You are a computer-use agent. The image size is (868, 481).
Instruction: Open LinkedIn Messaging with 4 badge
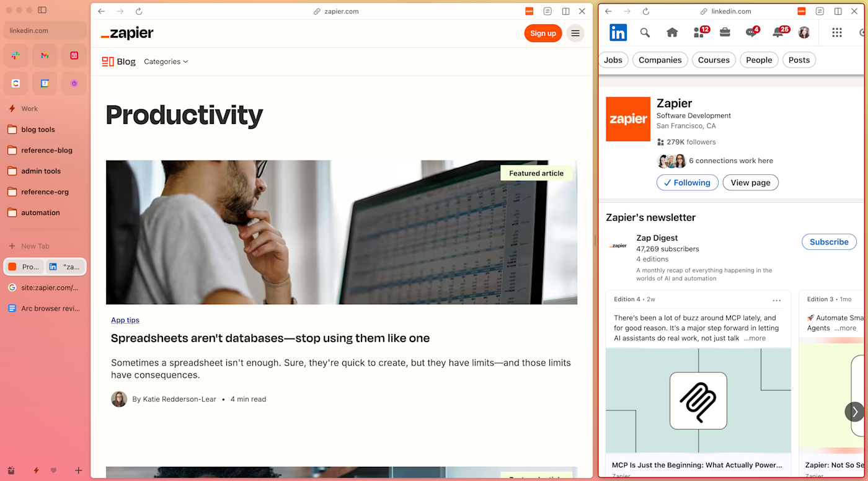click(x=752, y=32)
